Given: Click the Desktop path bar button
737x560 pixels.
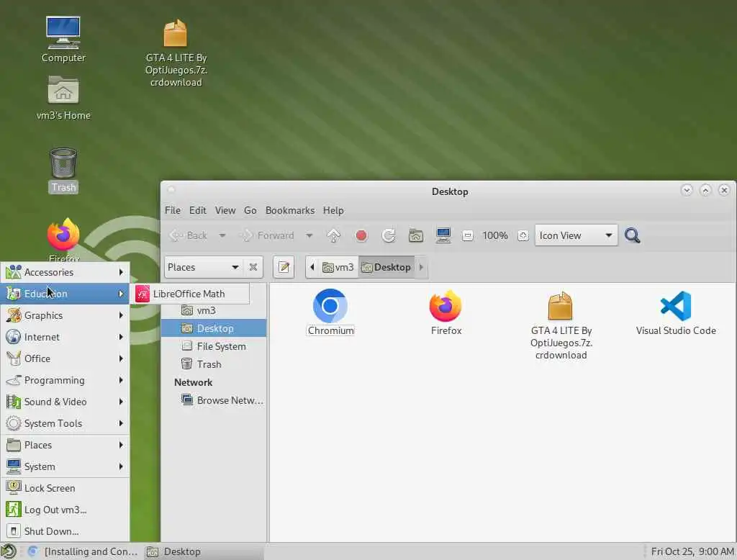Looking at the screenshot, I should pyautogui.click(x=386, y=267).
